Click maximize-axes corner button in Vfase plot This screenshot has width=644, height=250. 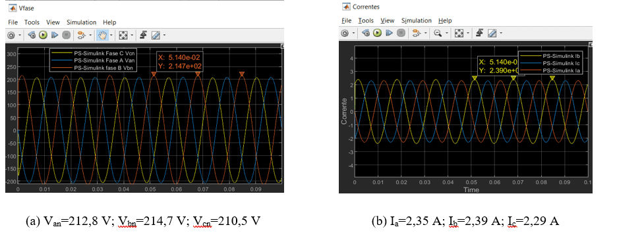282,46
